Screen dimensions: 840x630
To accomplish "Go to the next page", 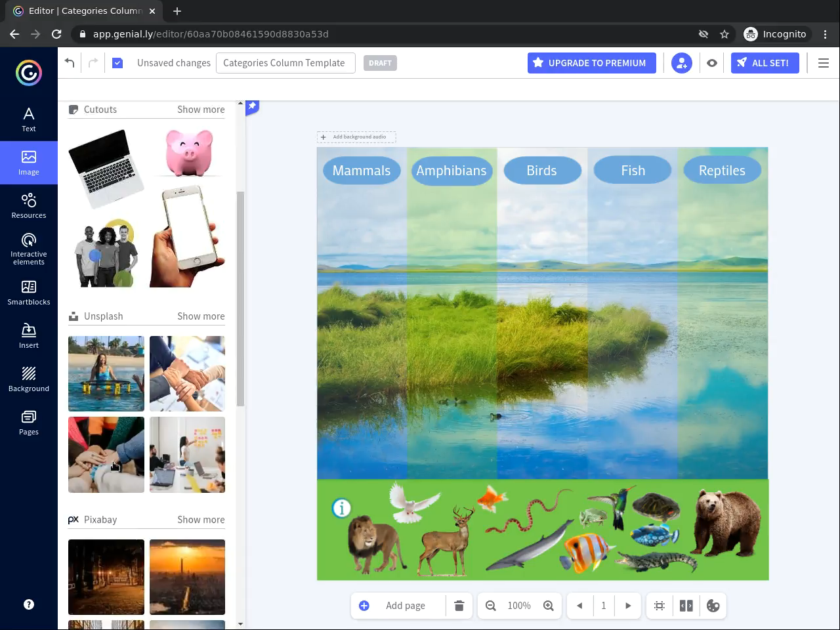I will pyautogui.click(x=628, y=606).
